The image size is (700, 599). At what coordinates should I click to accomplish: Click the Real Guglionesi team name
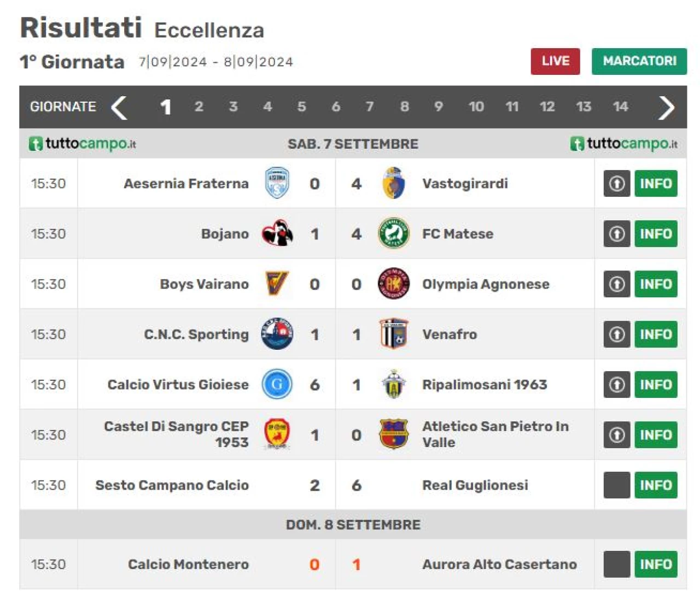(475, 485)
